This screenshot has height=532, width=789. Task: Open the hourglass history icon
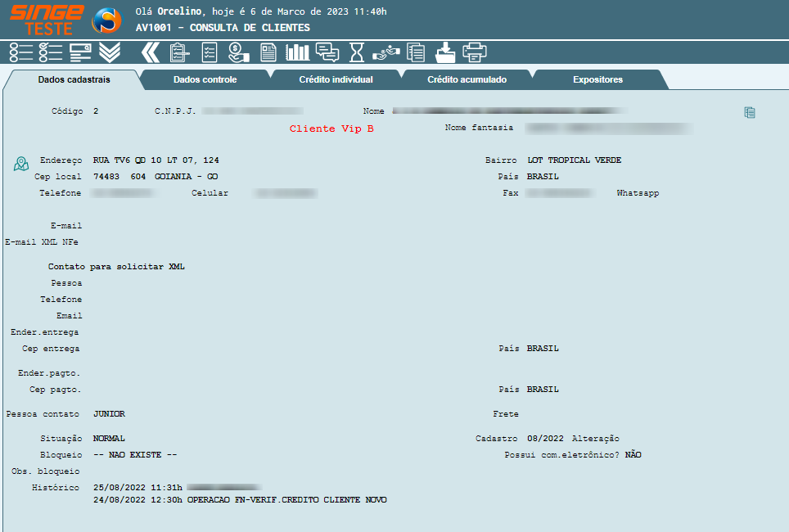click(357, 52)
